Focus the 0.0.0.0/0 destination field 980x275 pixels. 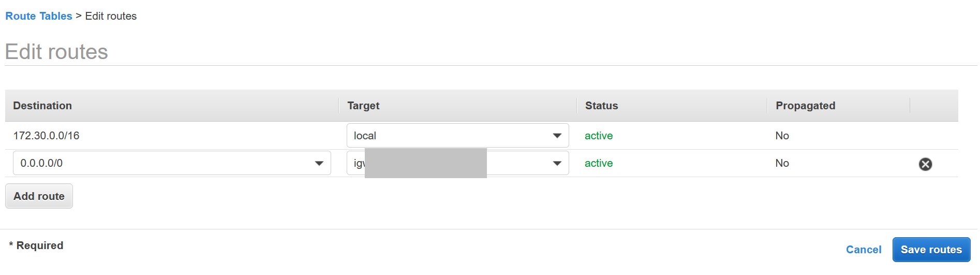[172, 163]
